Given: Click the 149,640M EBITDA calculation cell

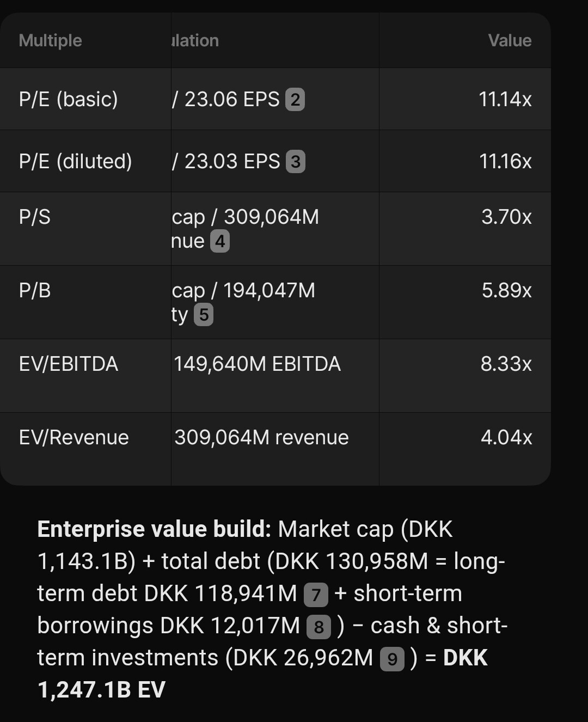Looking at the screenshot, I should tap(257, 364).
